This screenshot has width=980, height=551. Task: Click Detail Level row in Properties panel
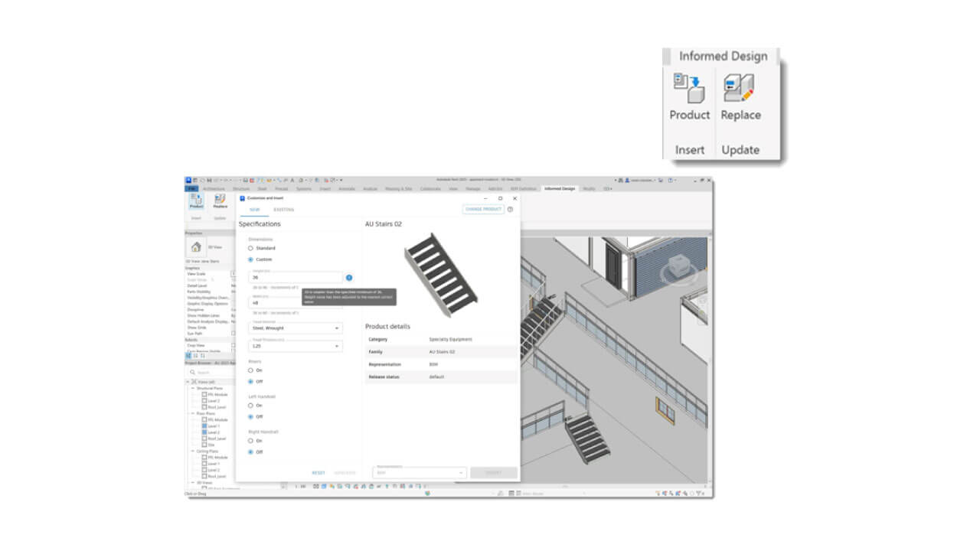(x=210, y=285)
